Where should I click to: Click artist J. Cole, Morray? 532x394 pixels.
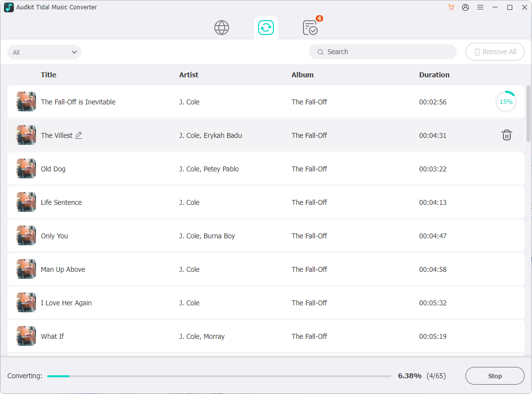(202, 336)
